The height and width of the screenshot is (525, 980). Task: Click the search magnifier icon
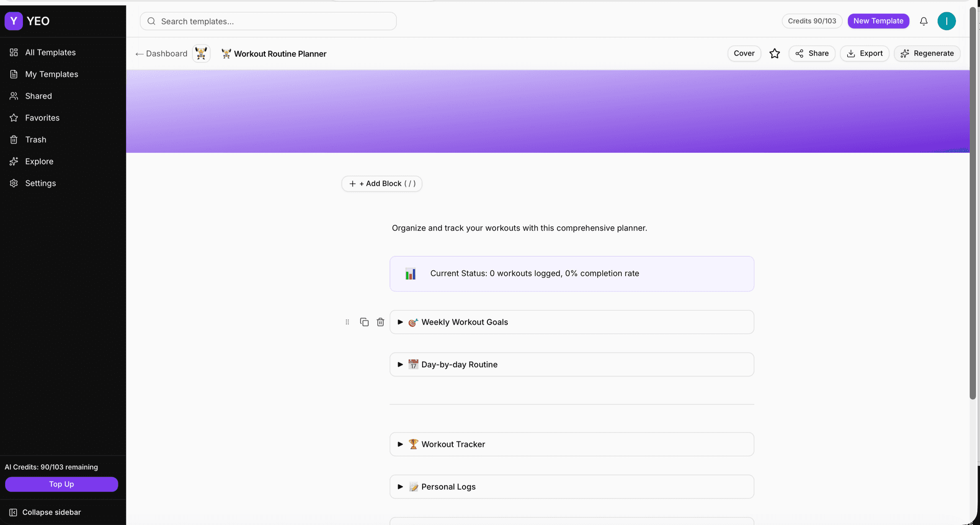pyautogui.click(x=151, y=21)
